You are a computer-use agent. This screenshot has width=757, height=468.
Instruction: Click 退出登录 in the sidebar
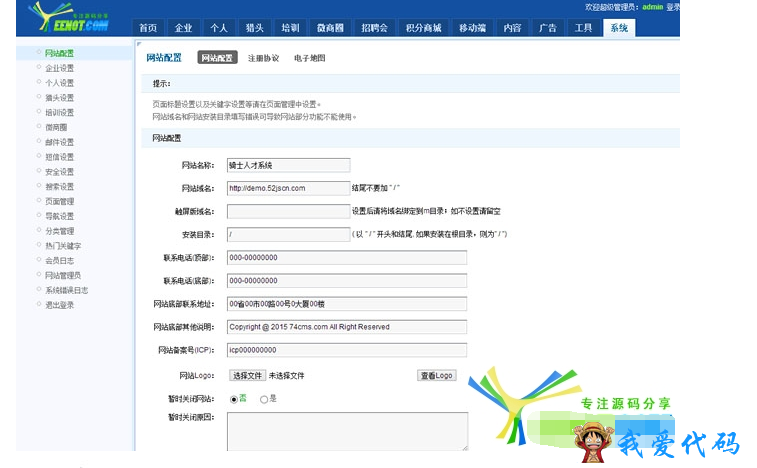59,305
